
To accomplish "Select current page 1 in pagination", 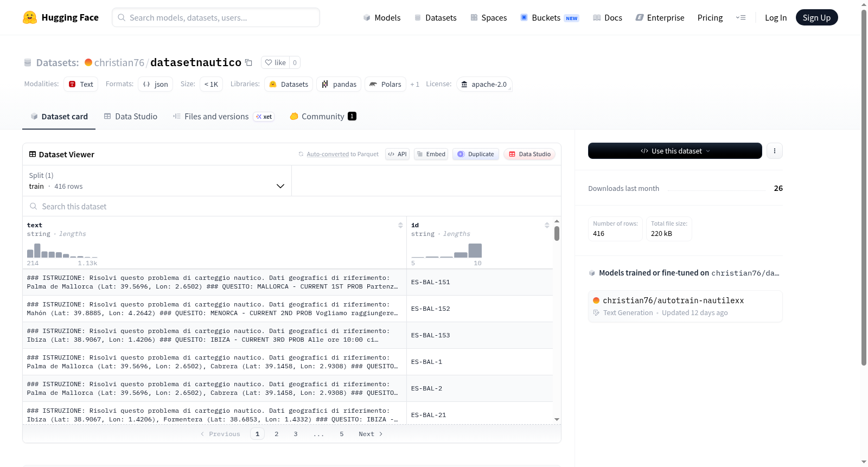I will [x=258, y=434].
